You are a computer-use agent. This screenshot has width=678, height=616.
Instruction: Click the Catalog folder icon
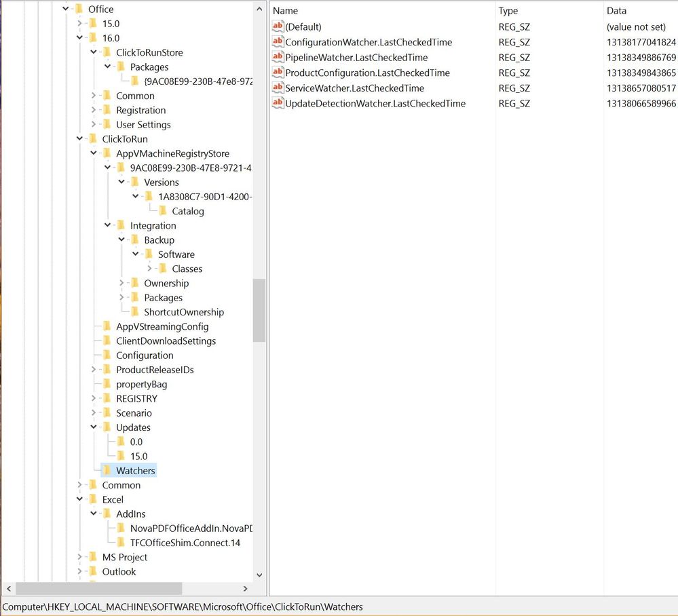(x=163, y=211)
